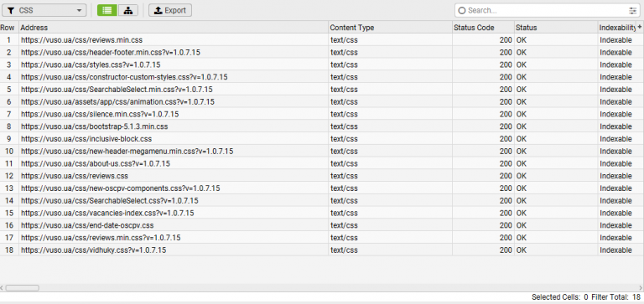The image size is (644, 304).
Task: Click Filter Total: 18 status text
Action: (615, 297)
